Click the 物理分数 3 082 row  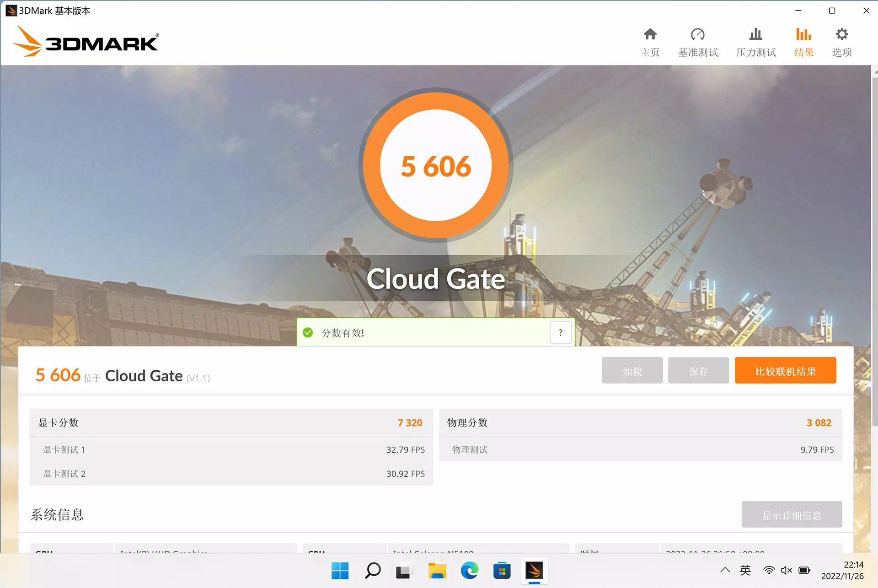point(640,422)
